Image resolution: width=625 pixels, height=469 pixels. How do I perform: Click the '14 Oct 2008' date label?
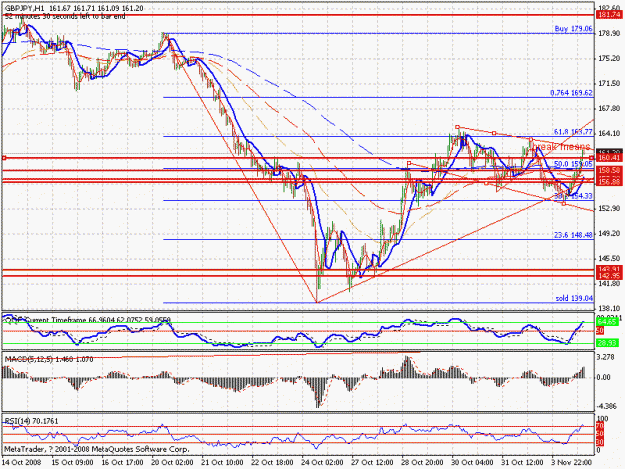(x=22, y=463)
